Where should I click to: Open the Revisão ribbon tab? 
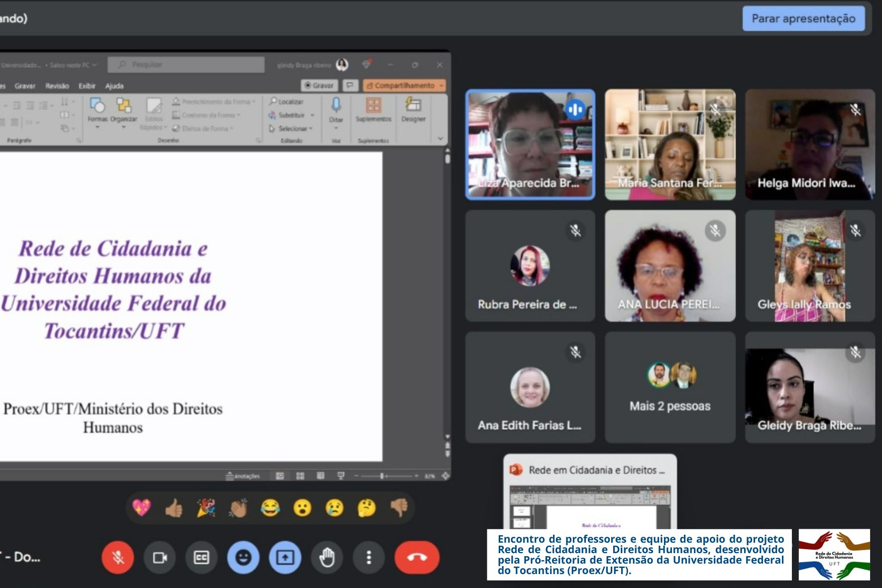pos(57,86)
